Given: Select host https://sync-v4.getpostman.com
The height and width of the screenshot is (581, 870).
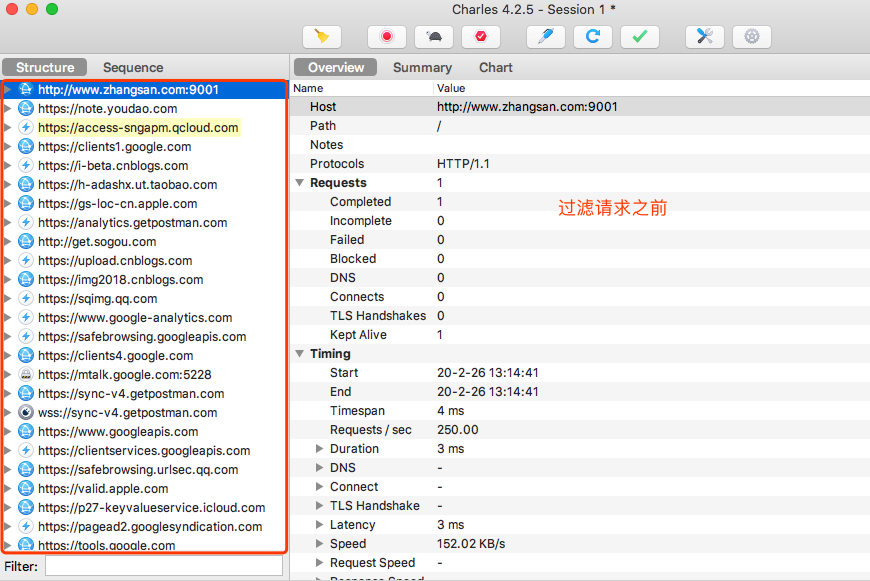Looking at the screenshot, I should point(131,393).
